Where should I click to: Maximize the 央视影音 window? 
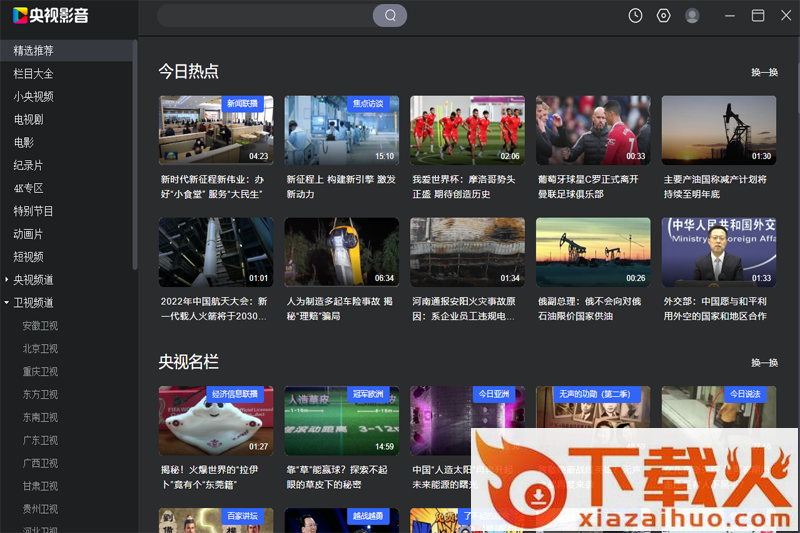758,16
